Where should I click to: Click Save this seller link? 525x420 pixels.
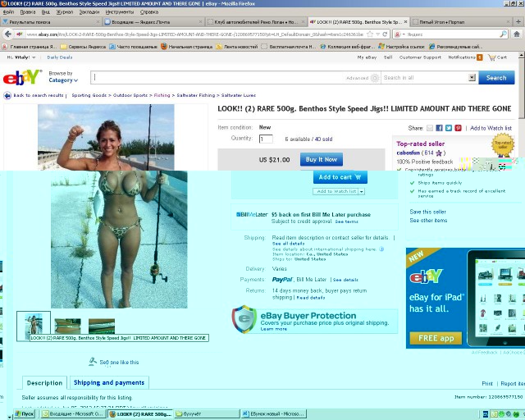(x=428, y=212)
